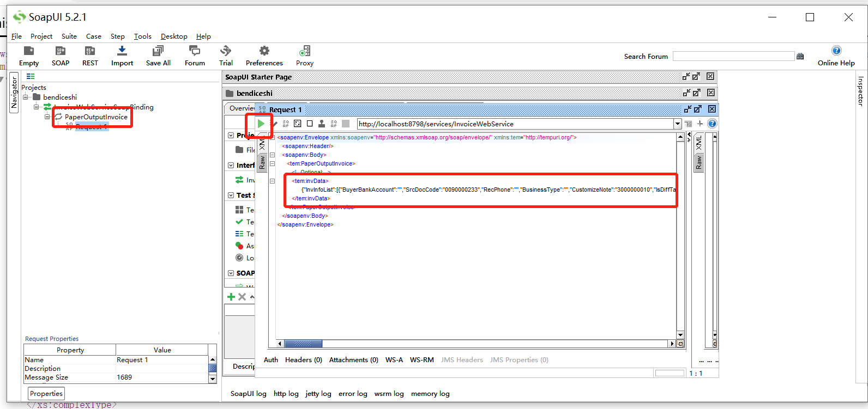The width and height of the screenshot is (868, 409).
Task: Switch to the WS-RM tab
Action: pyautogui.click(x=422, y=359)
